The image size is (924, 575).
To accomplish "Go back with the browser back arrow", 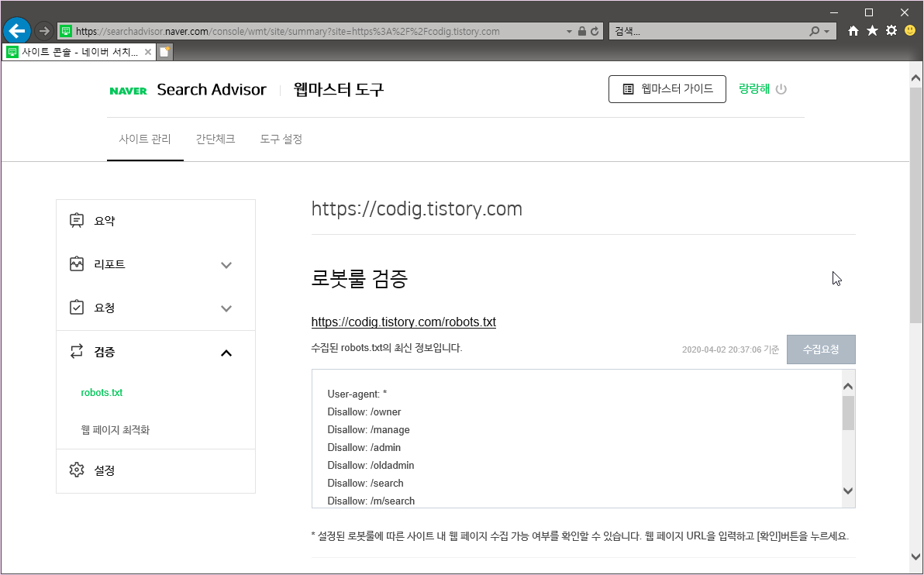I will (17, 31).
